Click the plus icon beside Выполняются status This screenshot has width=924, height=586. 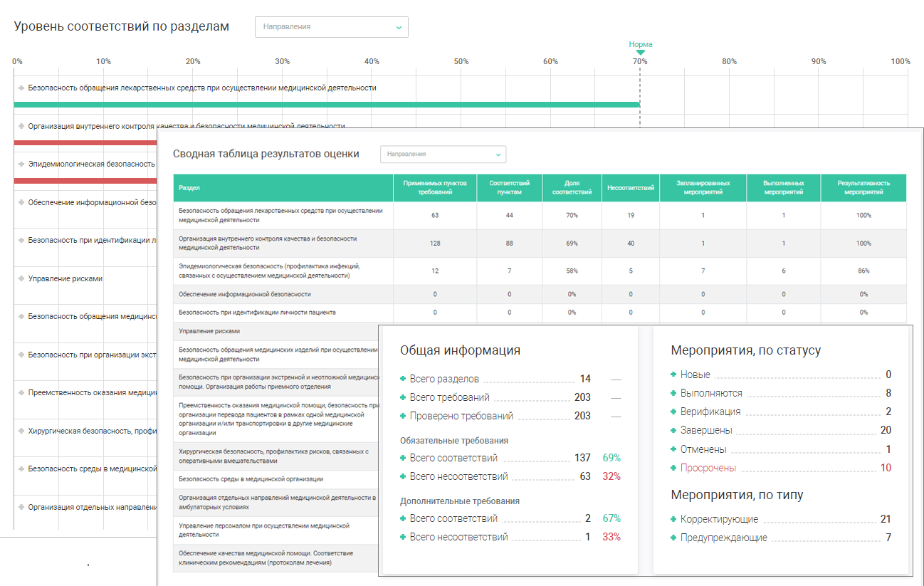(674, 393)
